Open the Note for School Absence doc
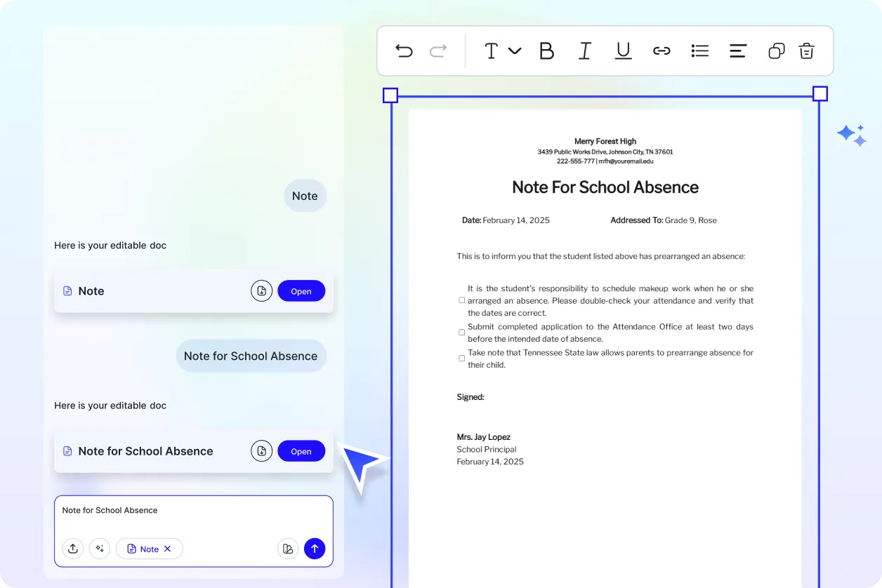Screen dimensions: 882x588 click(301, 451)
